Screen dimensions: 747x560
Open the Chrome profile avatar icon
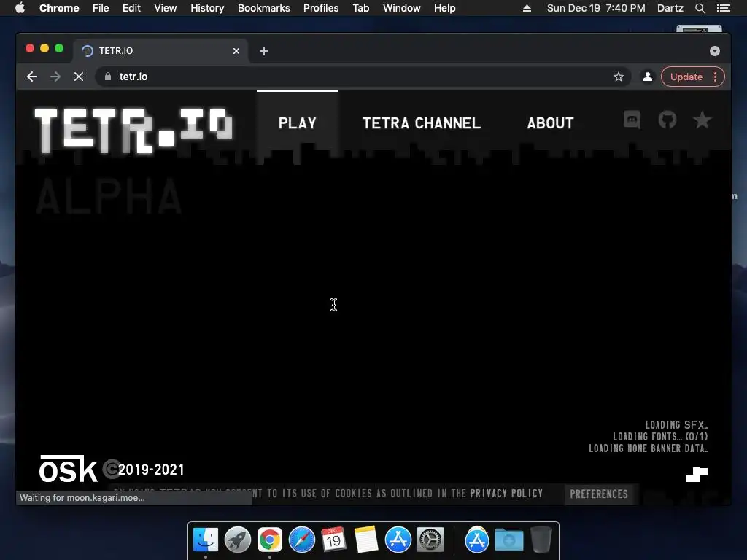[x=648, y=77]
